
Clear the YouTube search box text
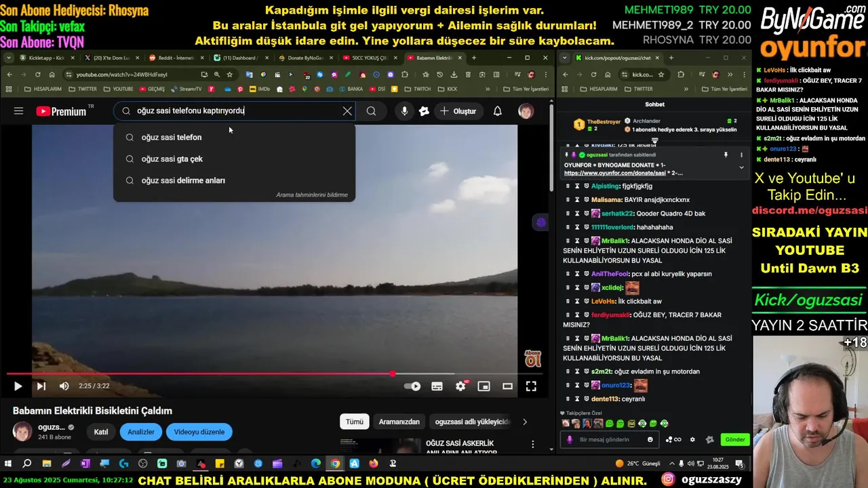347,111
